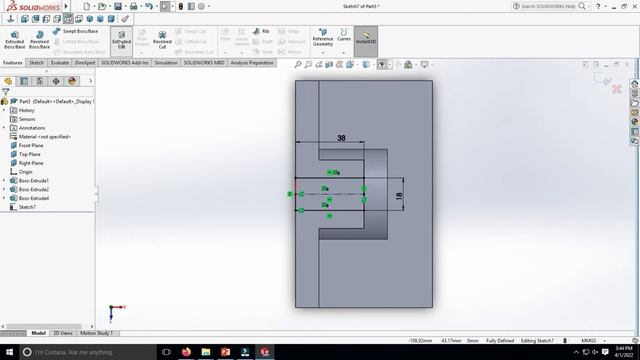This screenshot has height=360, width=640.
Task: Open the Analysis Preparation tab
Action: click(x=252, y=63)
